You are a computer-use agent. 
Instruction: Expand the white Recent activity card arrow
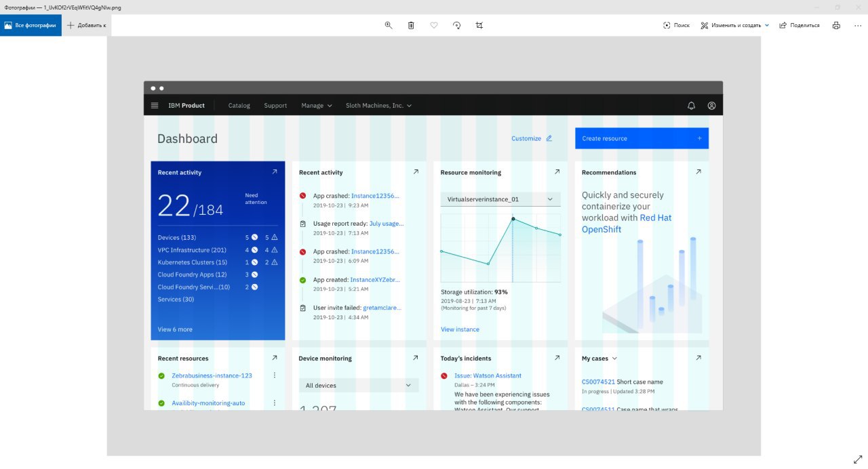tap(416, 172)
